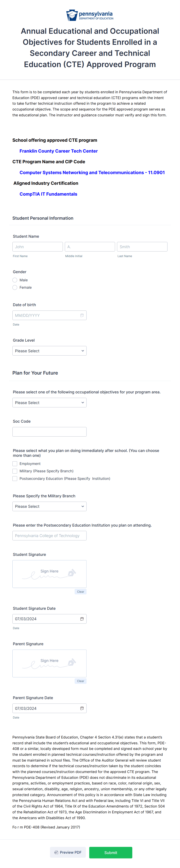180x868 pixels.
Task: Select the Male gender option
Action: pos(15,280)
